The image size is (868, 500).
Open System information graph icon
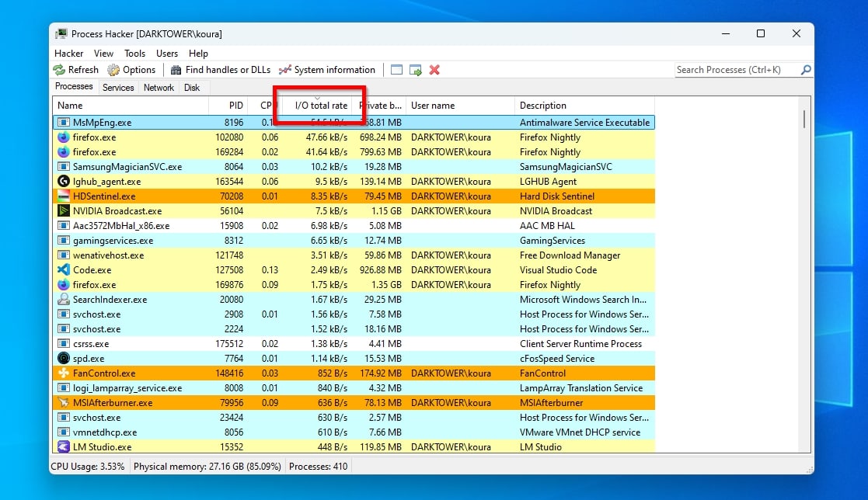point(285,70)
